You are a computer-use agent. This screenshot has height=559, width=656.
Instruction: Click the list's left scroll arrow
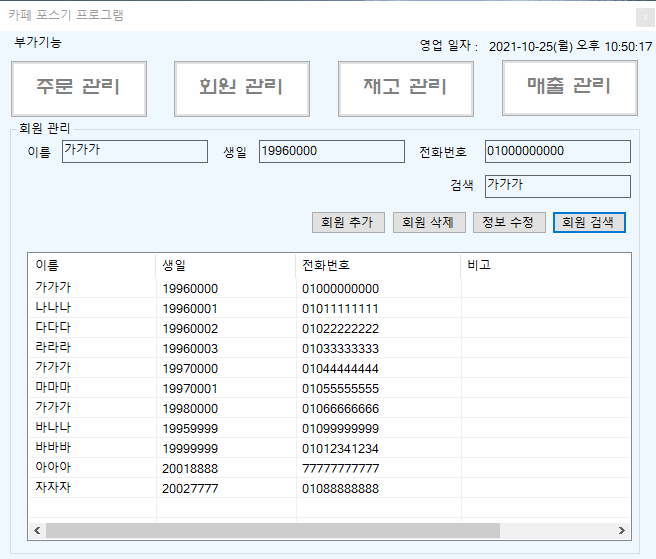click(37, 531)
